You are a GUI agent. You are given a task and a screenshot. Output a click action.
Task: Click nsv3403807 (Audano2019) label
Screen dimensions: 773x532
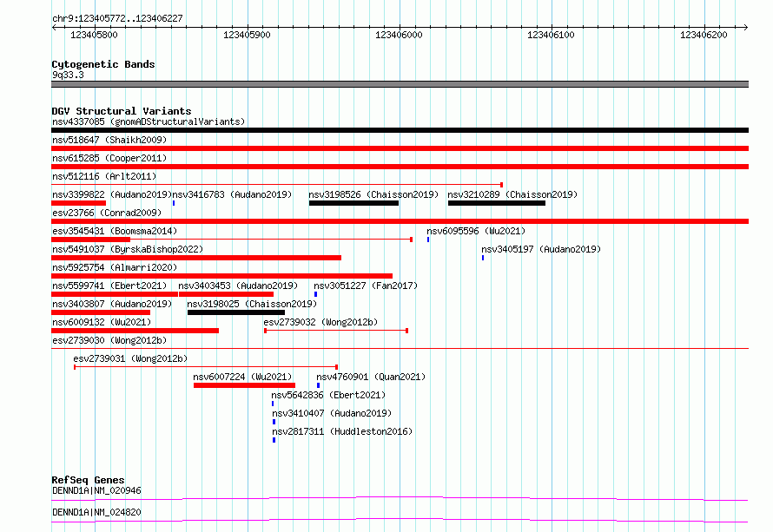pyautogui.click(x=112, y=304)
